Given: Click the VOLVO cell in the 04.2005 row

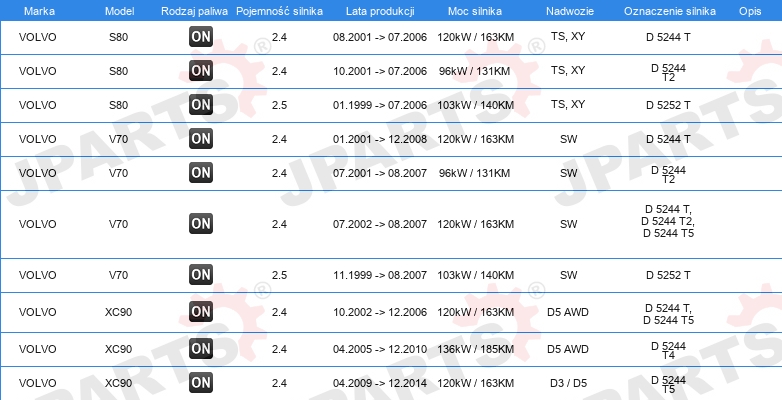Looking at the screenshot, I should point(37,349).
